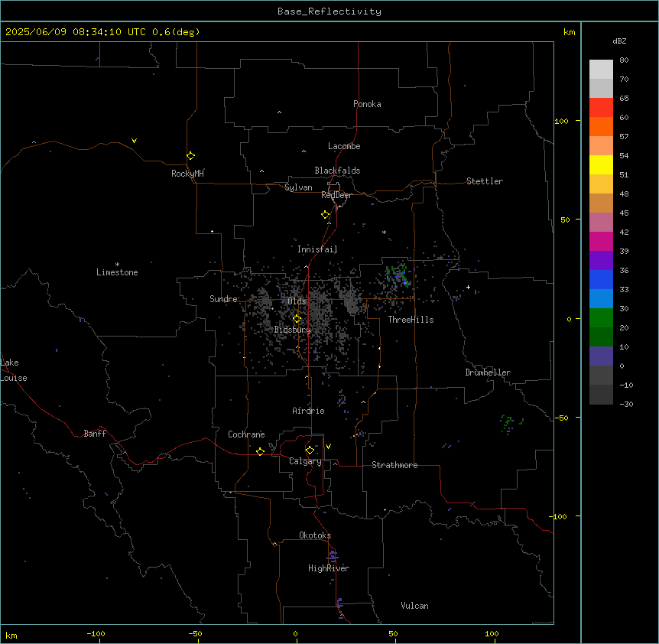Click the yellow v marker northwest of RockyMH

134,141
